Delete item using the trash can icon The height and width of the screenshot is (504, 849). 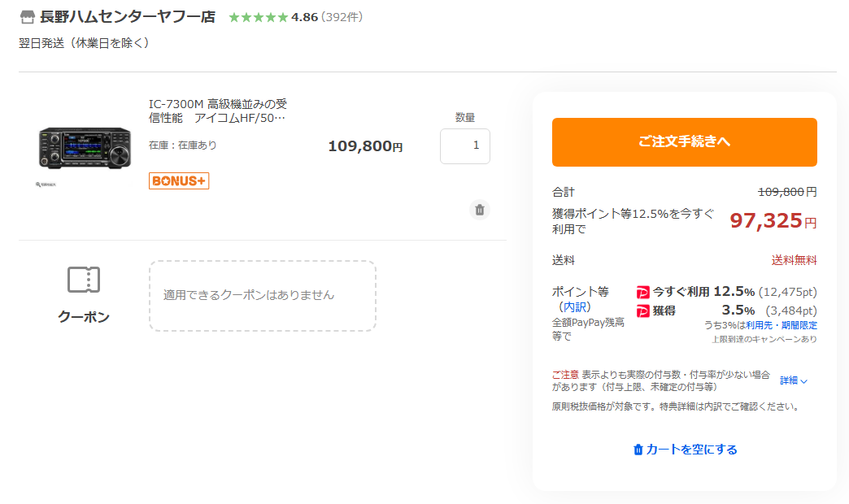point(479,210)
